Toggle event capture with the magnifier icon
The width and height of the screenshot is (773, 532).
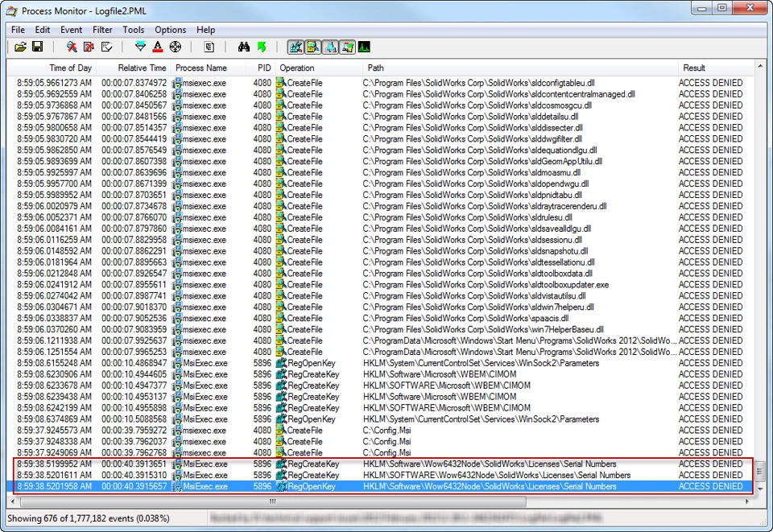72,47
